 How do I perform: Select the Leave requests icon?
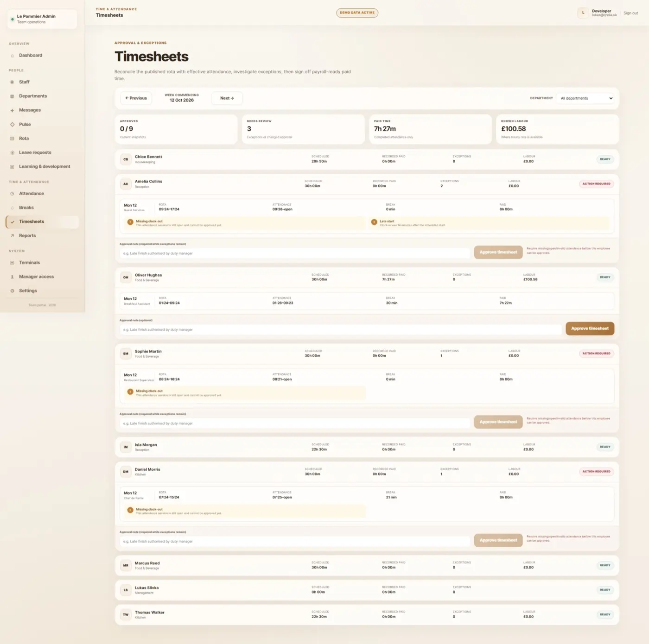coord(12,152)
